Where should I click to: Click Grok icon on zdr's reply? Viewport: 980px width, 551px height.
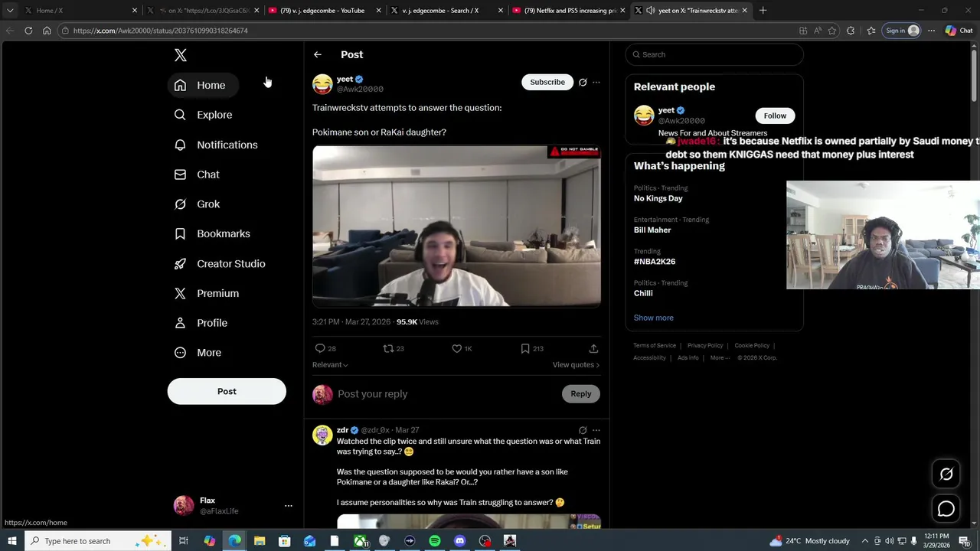point(583,430)
